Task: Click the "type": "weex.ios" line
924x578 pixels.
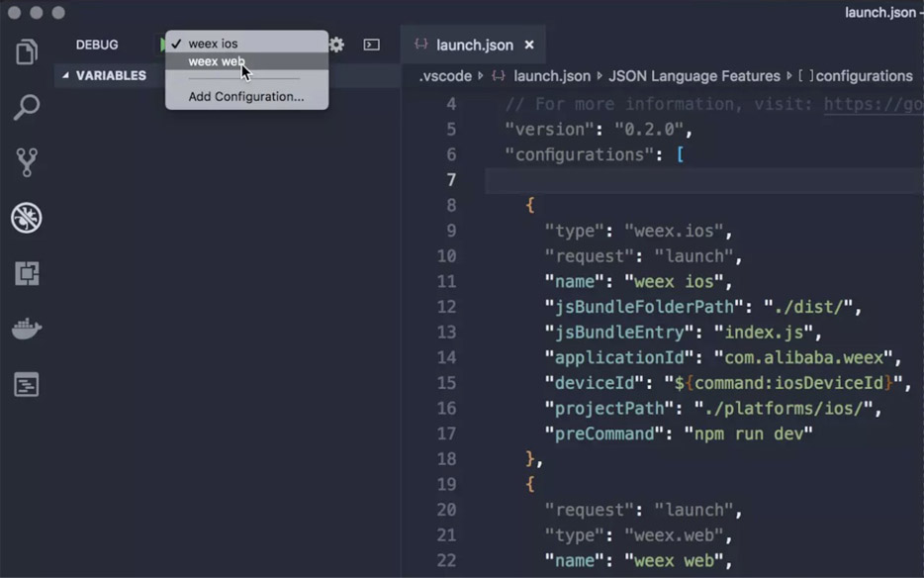Action: click(638, 232)
